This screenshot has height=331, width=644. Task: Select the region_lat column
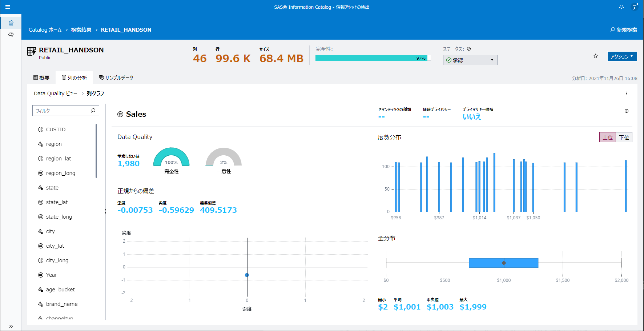(x=59, y=159)
